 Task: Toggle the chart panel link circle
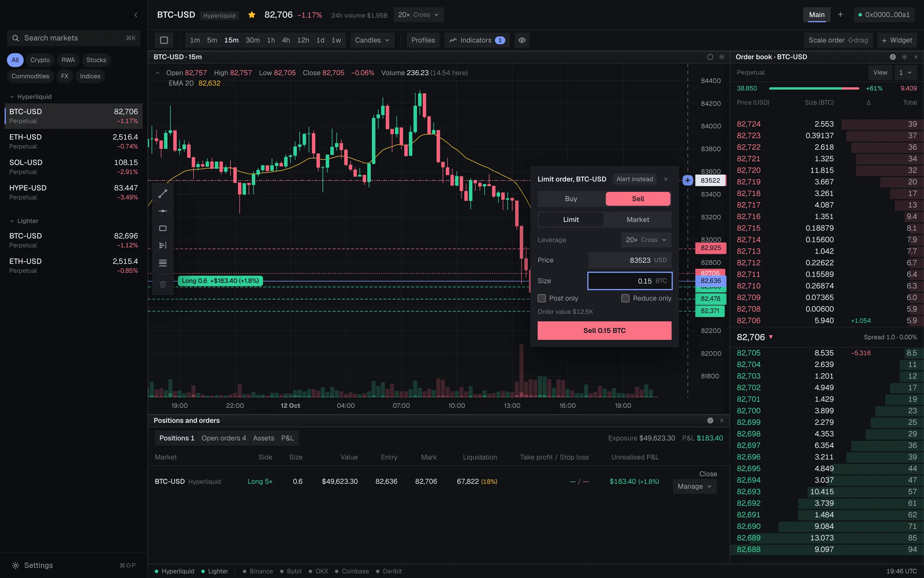[x=710, y=57]
